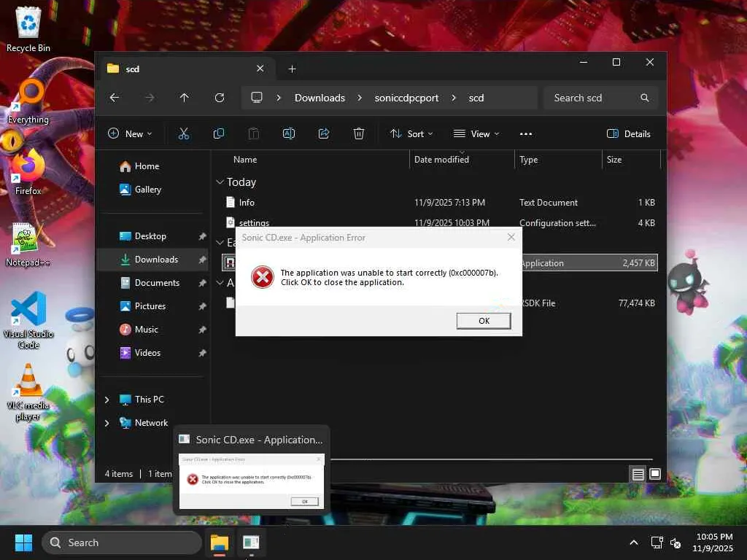This screenshot has height=560, width=747.
Task: Click the muted volume tray icon
Action: coord(676,542)
